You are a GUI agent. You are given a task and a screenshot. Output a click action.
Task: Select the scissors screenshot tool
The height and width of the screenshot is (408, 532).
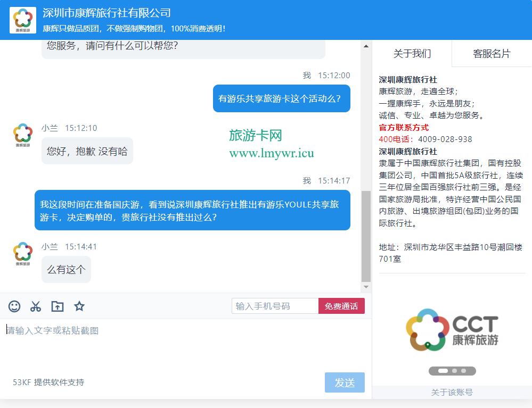pyautogui.click(x=35, y=306)
